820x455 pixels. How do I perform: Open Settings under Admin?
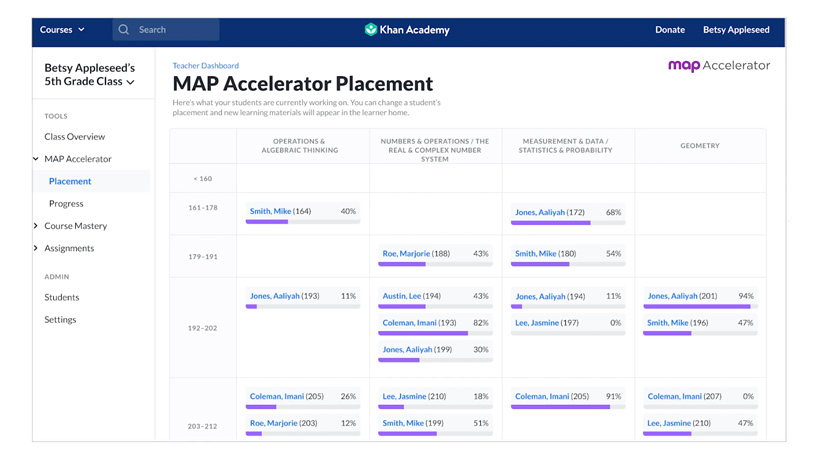pyautogui.click(x=60, y=320)
